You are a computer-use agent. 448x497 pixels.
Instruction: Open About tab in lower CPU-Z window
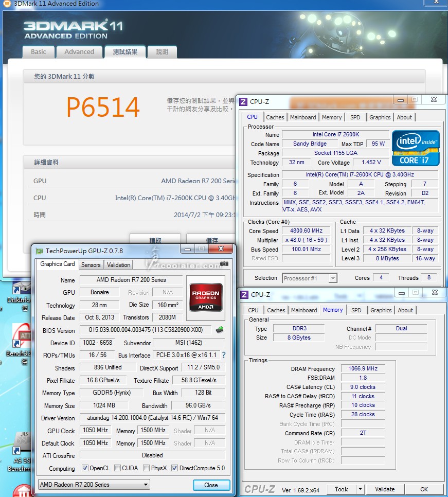[405, 311]
